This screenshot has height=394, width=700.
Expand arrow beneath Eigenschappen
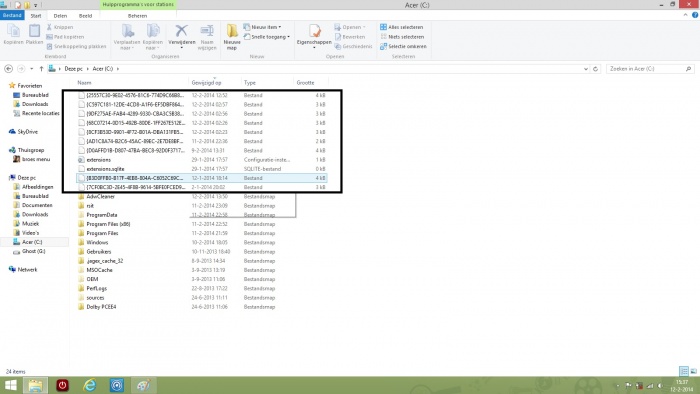coord(314,47)
